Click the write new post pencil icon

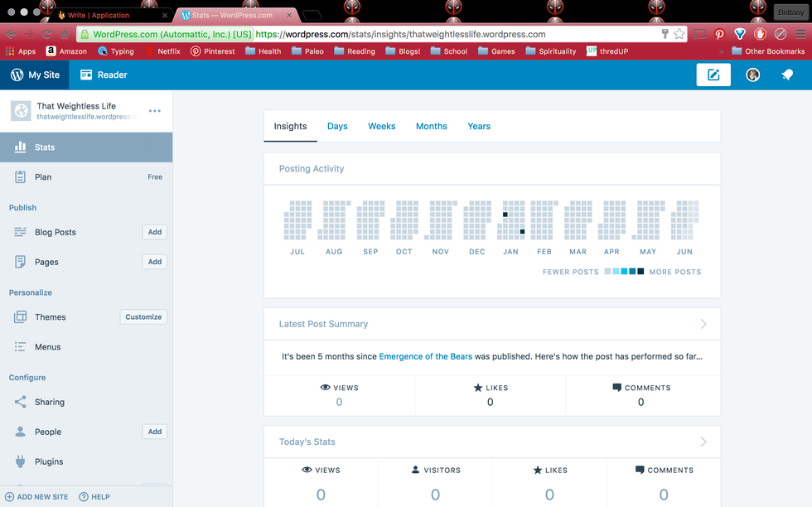pos(713,75)
